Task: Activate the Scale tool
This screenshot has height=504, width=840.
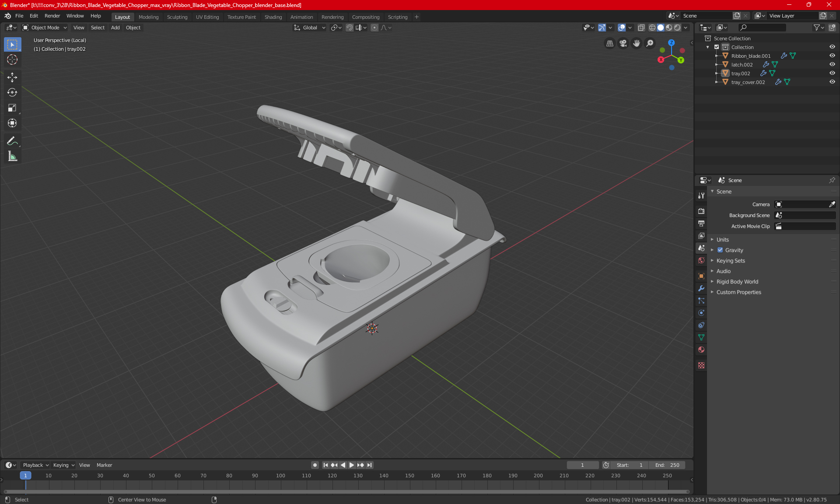Action: coord(12,108)
